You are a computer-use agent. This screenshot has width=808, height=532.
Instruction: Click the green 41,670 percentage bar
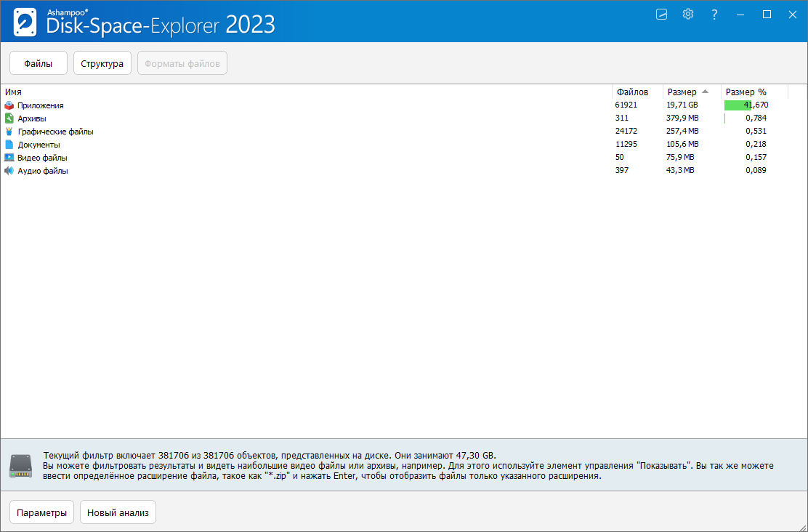pos(738,105)
